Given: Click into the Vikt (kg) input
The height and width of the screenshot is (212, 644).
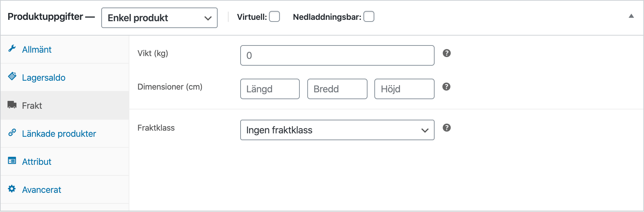Looking at the screenshot, I should (x=337, y=55).
